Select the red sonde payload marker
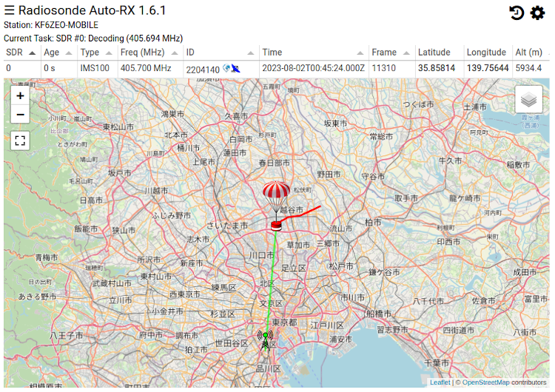 click(276, 226)
